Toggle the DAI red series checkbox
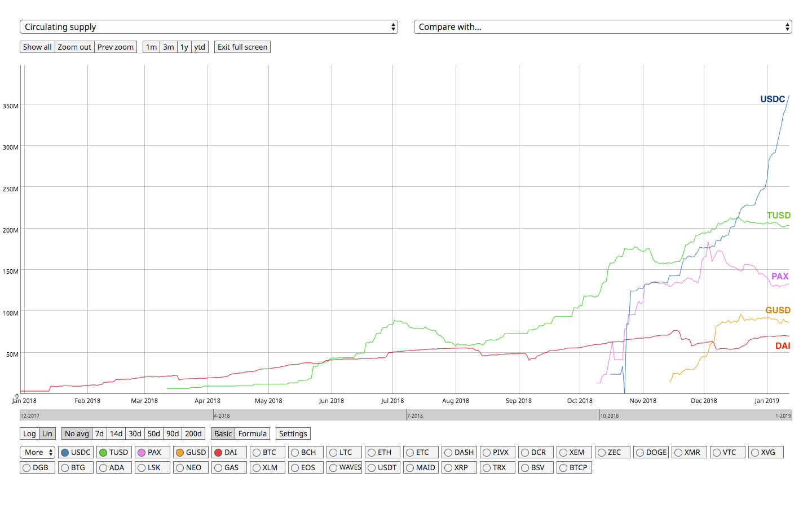This screenshot has height=508, width=812. pyautogui.click(x=229, y=453)
